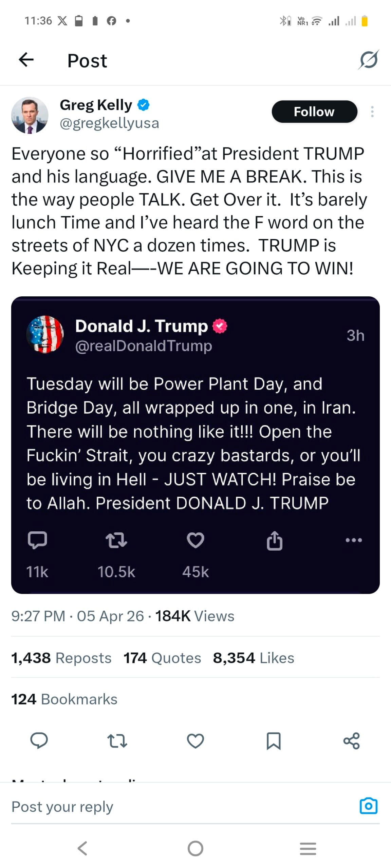The width and height of the screenshot is (391, 868).
Task: Tap the repost icon on the quoted tweet
Action: (x=117, y=540)
